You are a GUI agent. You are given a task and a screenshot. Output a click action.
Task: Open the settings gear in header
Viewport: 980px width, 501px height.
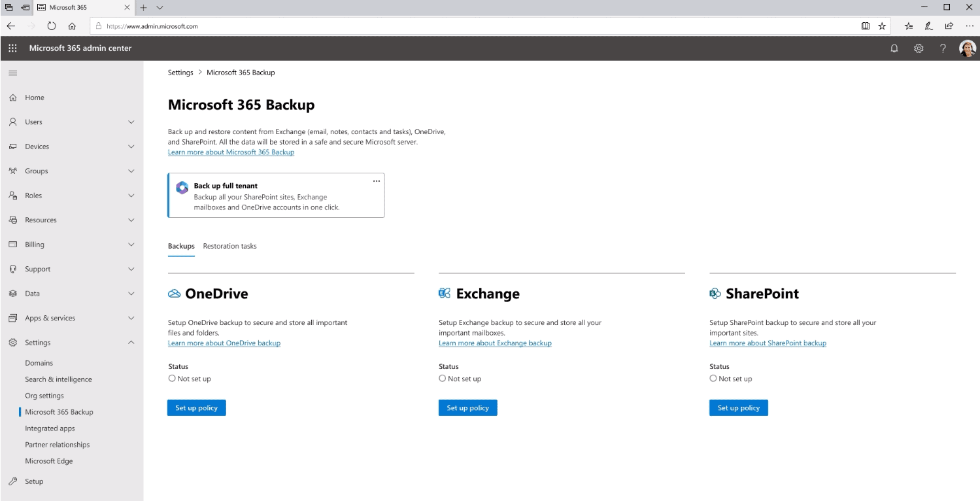tap(919, 48)
